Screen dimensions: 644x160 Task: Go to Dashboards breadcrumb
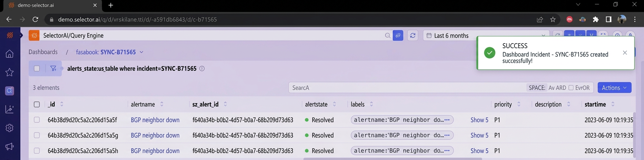tap(43, 52)
